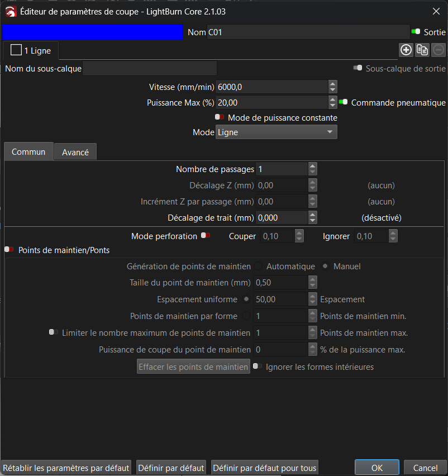Click the Nom du sous-calque field
This screenshot has width=448, height=476.
tap(150, 68)
